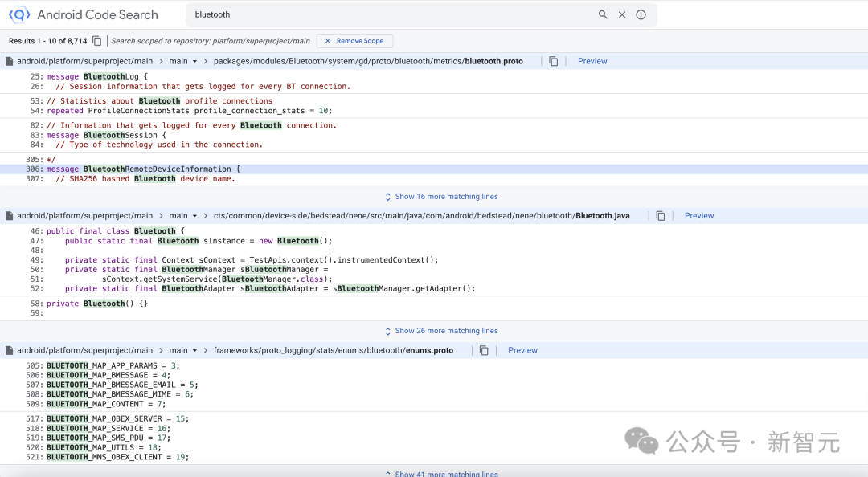Open the search help info icon

tap(641, 15)
